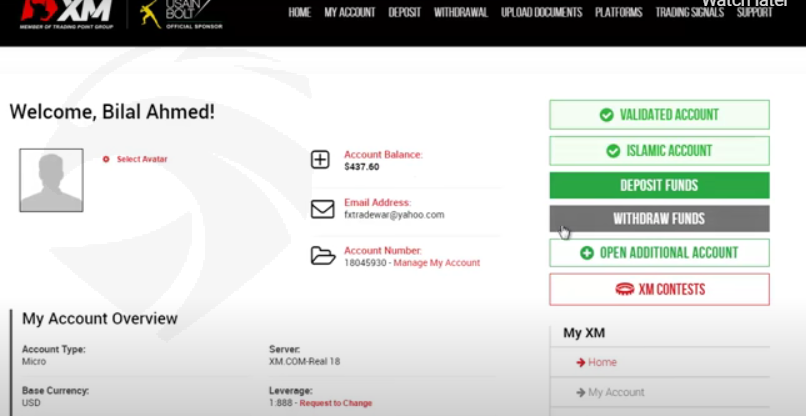The width and height of the screenshot is (806, 416).
Task: Click the Account Type value Micro
Action: 34,361
